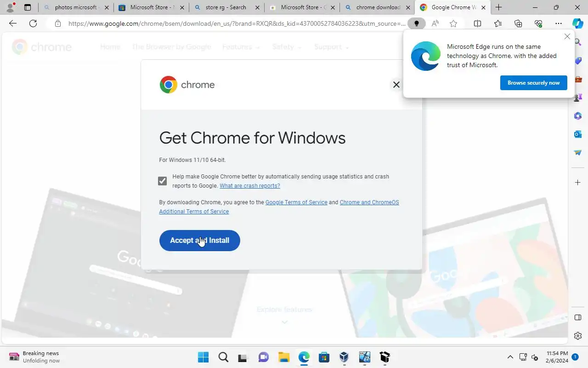Open the Shopping tag icon in the sidebar

578,61
